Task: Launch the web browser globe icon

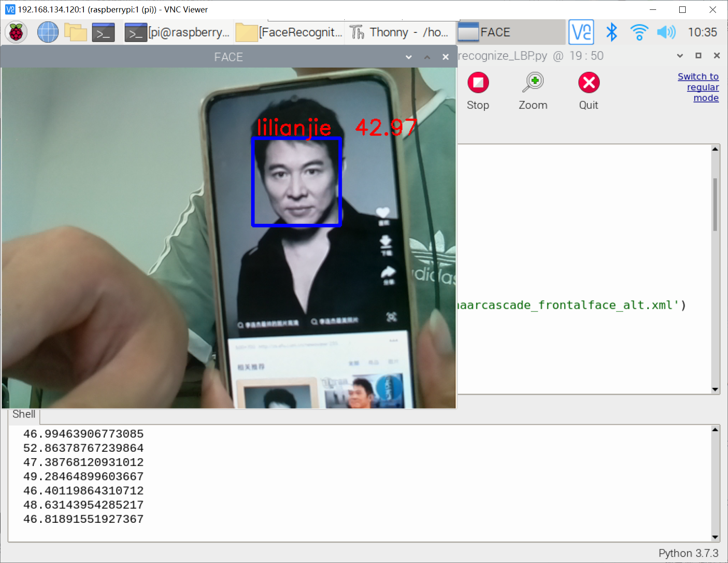Action: tap(47, 32)
